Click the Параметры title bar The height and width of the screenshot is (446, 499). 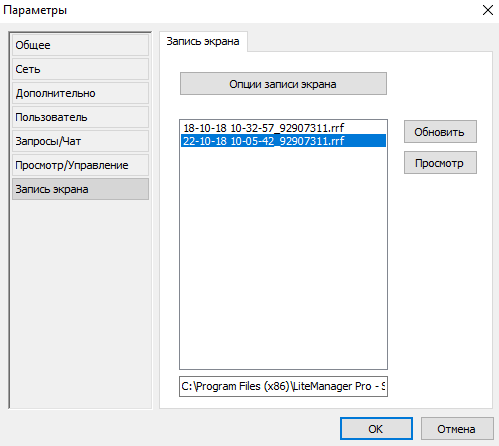[233, 10]
